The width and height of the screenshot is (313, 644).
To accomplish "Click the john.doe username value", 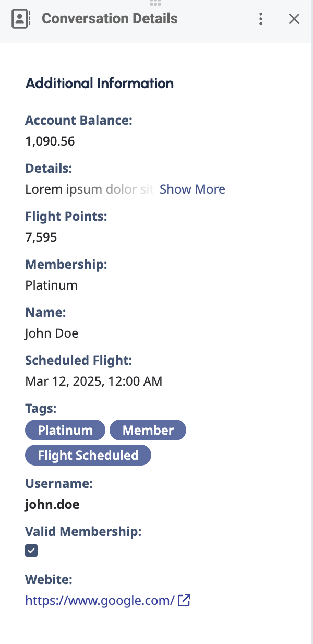I will click(x=52, y=504).
